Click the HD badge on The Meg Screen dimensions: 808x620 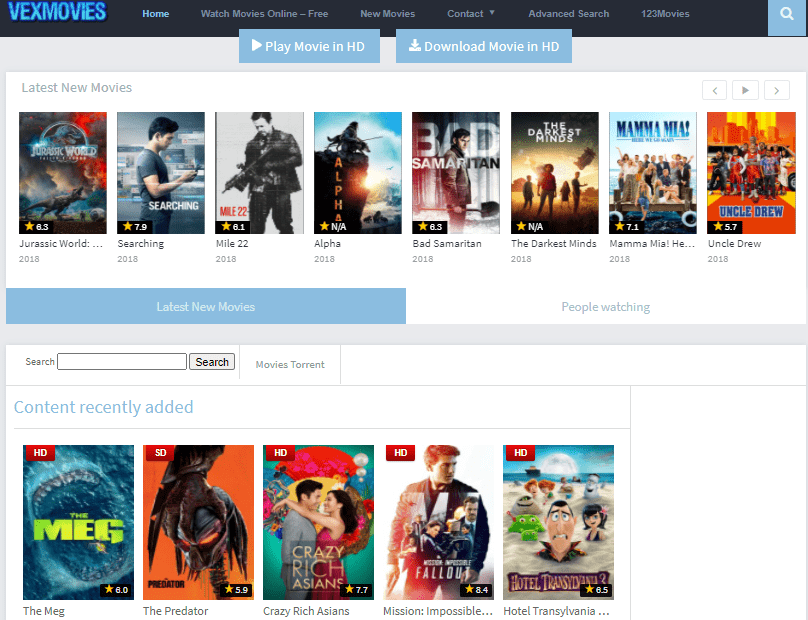click(40, 453)
